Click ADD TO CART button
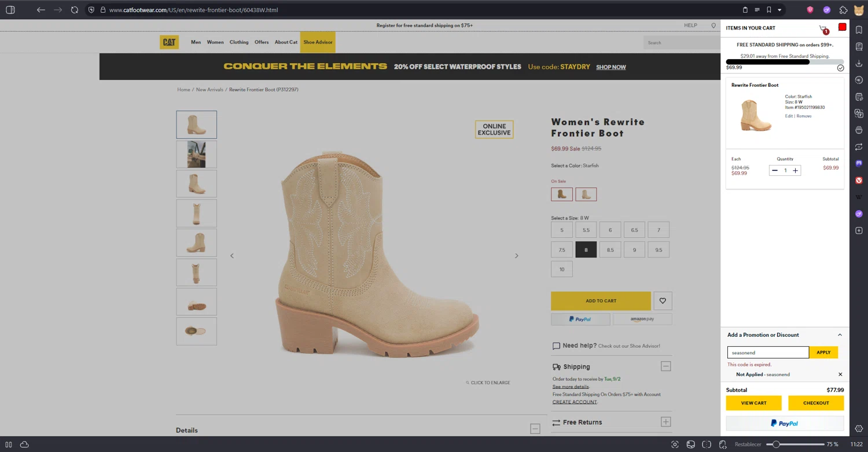 coord(601,301)
